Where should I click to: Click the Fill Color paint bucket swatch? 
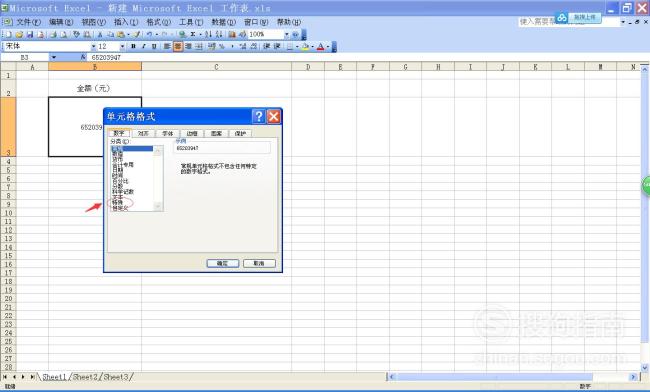point(306,46)
